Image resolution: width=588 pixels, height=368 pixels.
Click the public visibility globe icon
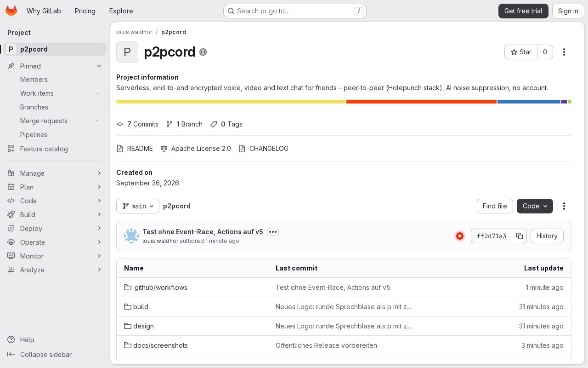pyautogui.click(x=203, y=52)
